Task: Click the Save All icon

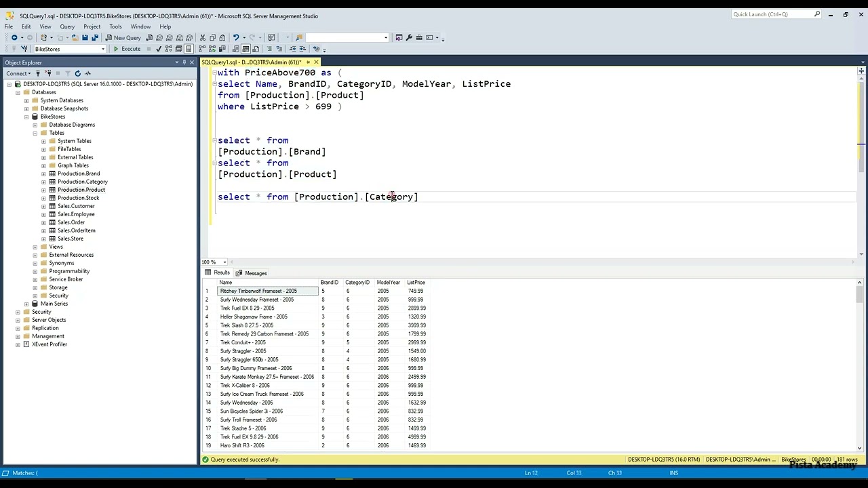Action: pyautogui.click(x=94, y=37)
